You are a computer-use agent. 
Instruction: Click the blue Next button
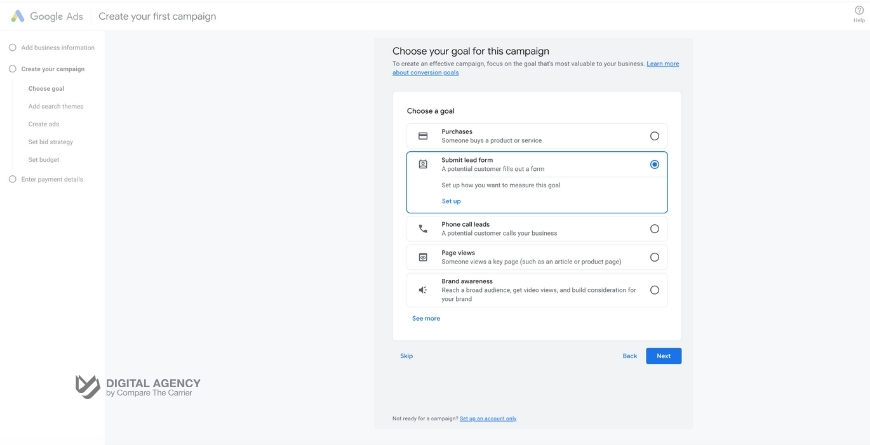[664, 356]
